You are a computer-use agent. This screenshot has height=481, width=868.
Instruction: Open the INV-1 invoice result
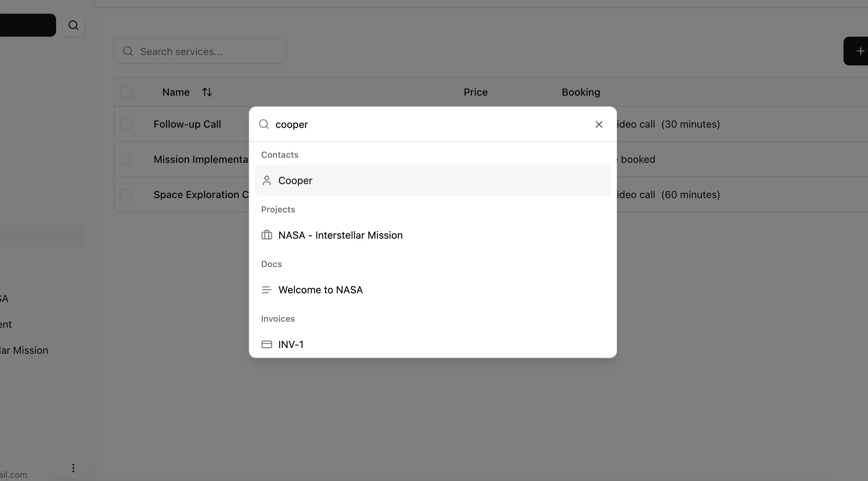point(291,344)
